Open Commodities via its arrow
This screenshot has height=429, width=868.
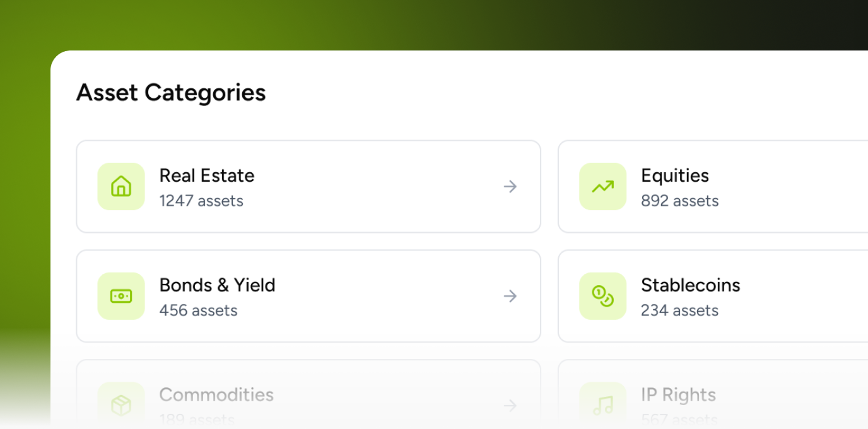(510, 405)
